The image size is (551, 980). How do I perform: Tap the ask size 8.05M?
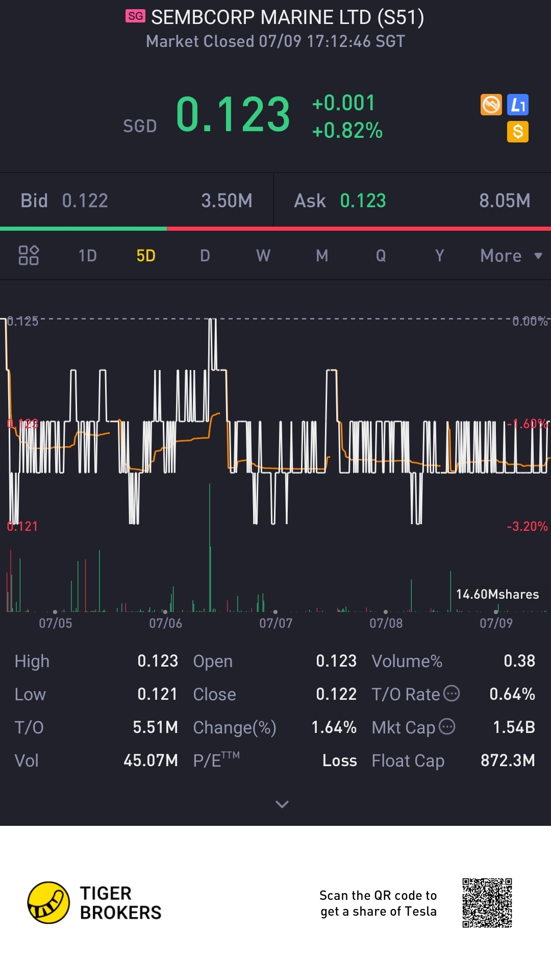pos(505,201)
